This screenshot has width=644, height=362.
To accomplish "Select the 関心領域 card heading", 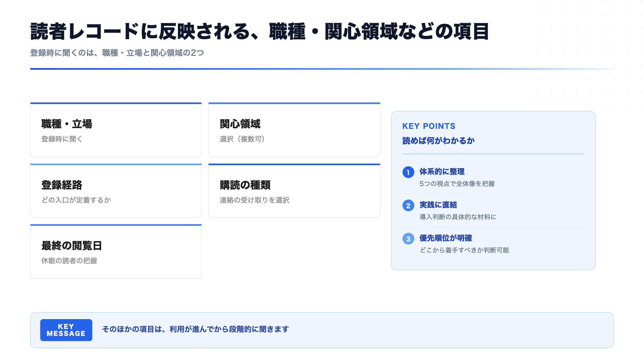I will tap(240, 124).
